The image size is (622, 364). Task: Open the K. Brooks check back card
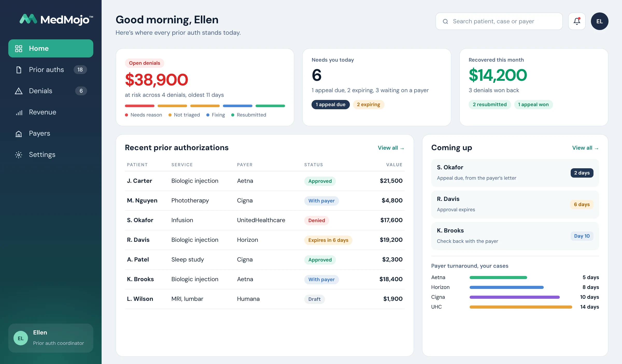(x=515, y=236)
